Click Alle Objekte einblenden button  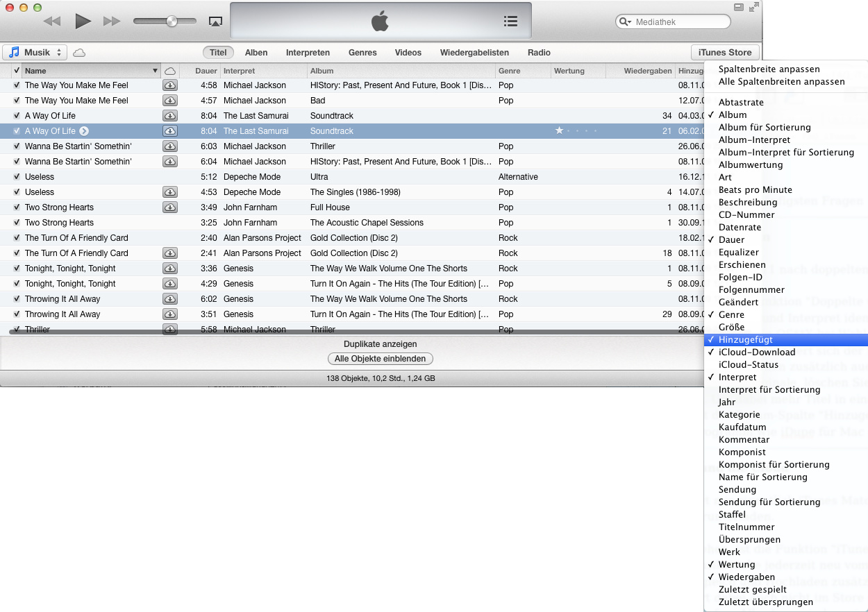[381, 359]
